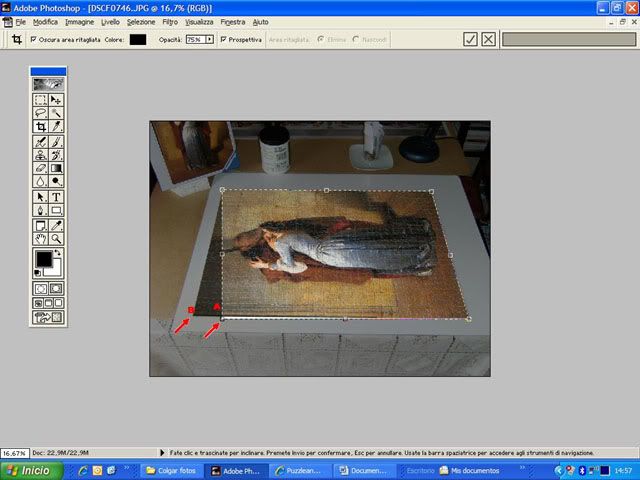The width and height of the screenshot is (640, 480).
Task: Open the Opacità slider dropdown arrow
Action: tap(209, 39)
